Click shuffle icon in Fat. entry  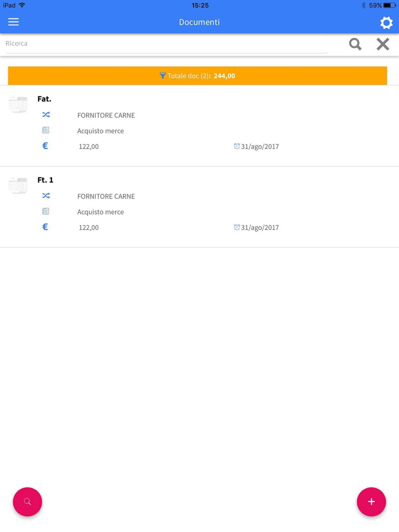(x=46, y=115)
